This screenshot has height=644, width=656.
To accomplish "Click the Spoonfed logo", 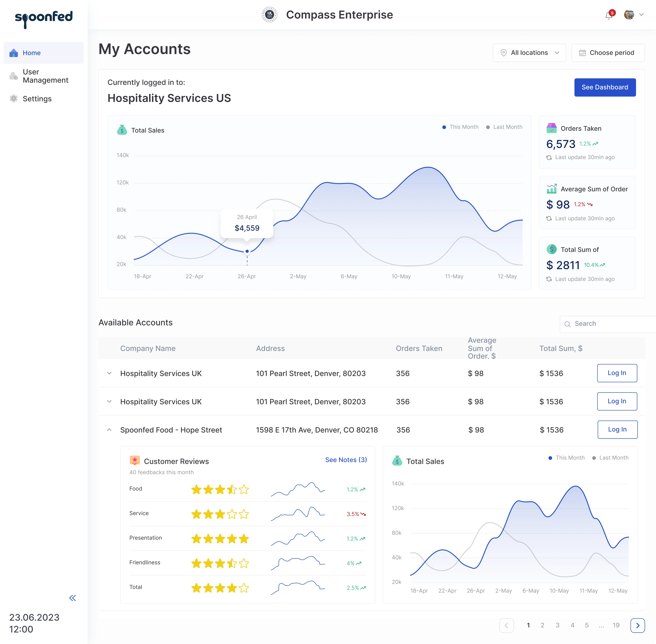I will 44,19.
